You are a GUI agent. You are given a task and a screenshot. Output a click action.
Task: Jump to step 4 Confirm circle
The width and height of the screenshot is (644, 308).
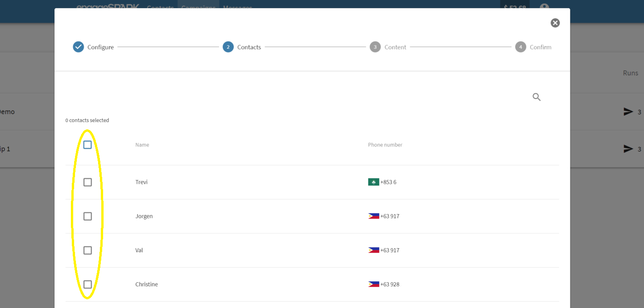pyautogui.click(x=521, y=47)
